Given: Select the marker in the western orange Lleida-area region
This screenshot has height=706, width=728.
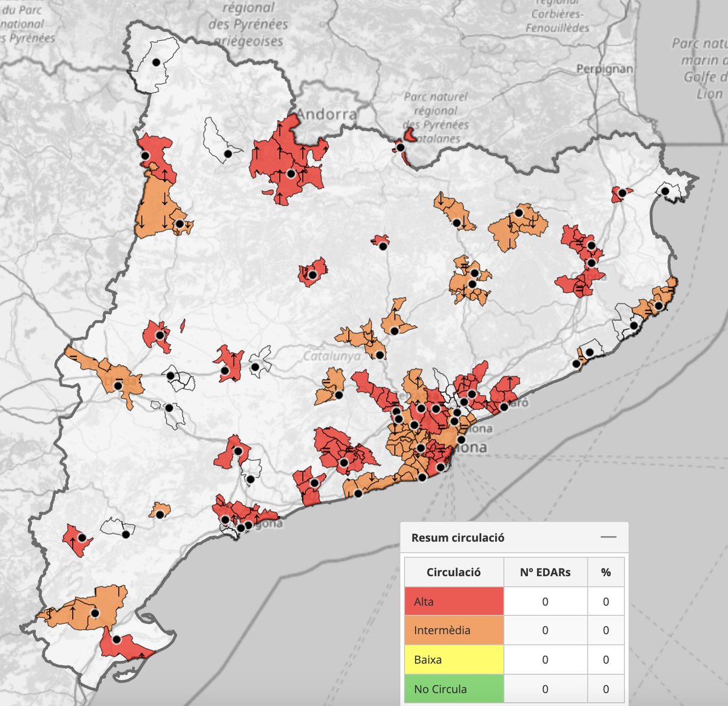Looking at the screenshot, I should pos(118,385).
